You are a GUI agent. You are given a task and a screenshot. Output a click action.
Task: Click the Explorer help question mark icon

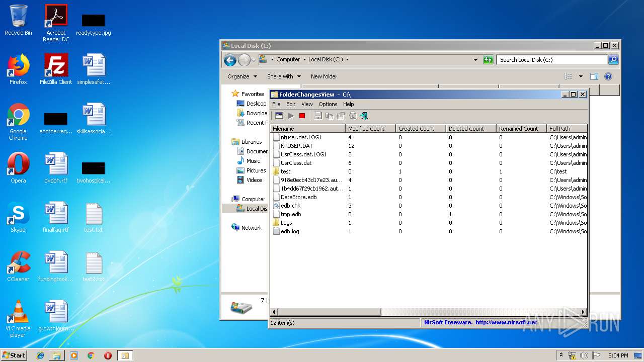608,76
